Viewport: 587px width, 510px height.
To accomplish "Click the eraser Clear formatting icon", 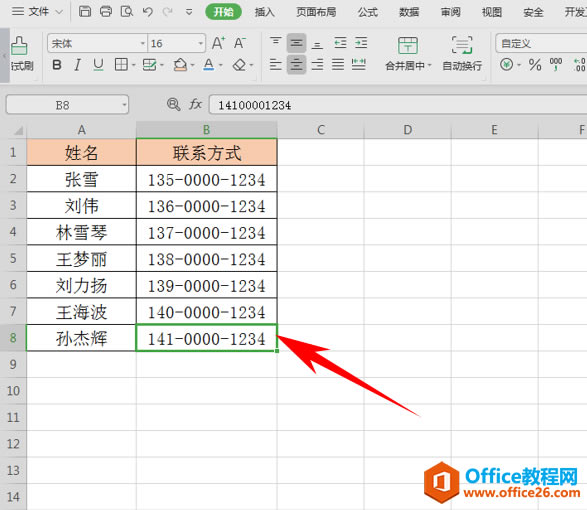I will point(239,65).
